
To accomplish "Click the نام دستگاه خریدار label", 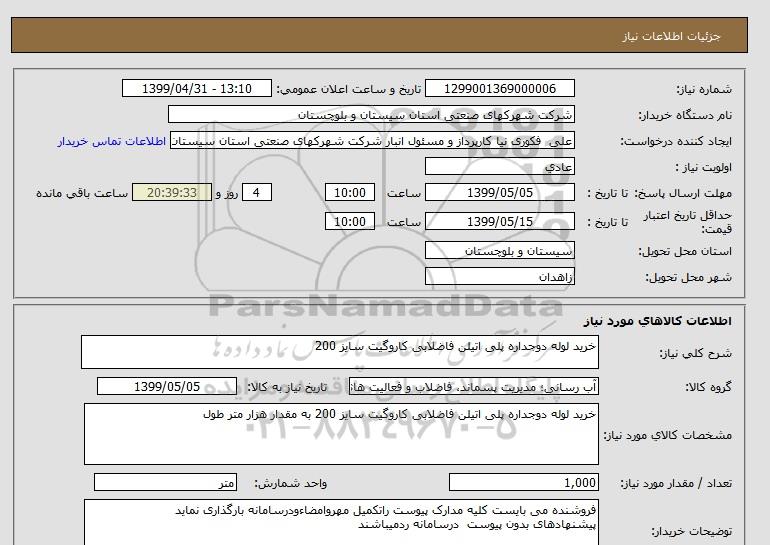I will click(685, 115).
